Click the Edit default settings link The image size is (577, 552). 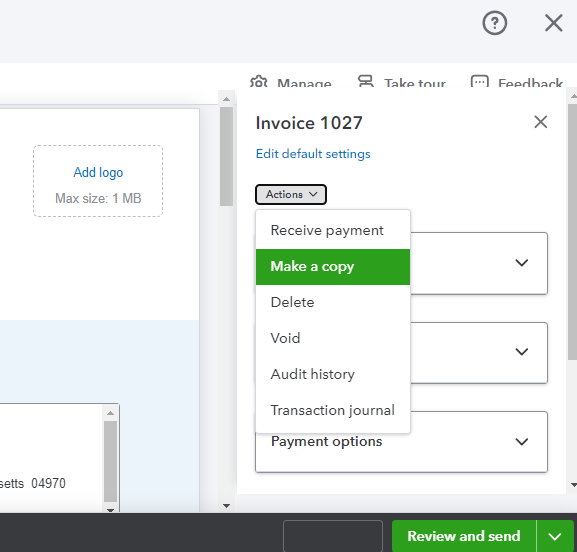point(313,154)
